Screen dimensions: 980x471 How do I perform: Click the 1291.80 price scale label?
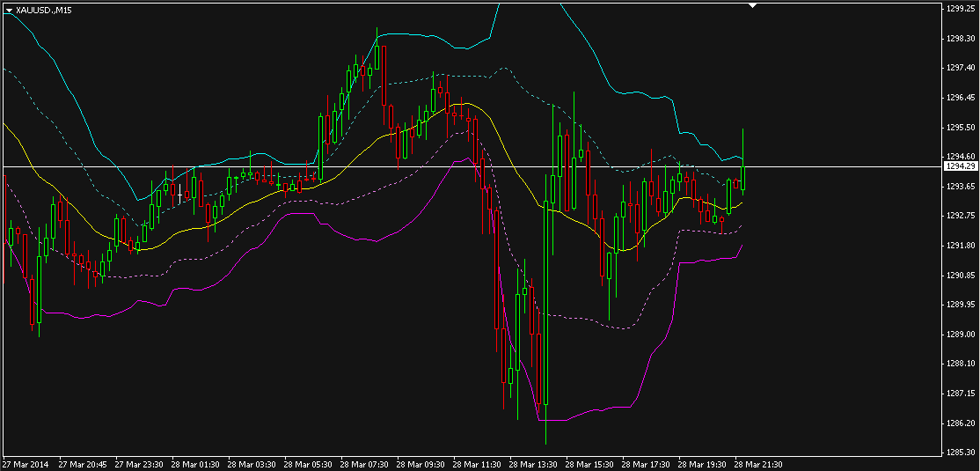pyautogui.click(x=961, y=246)
